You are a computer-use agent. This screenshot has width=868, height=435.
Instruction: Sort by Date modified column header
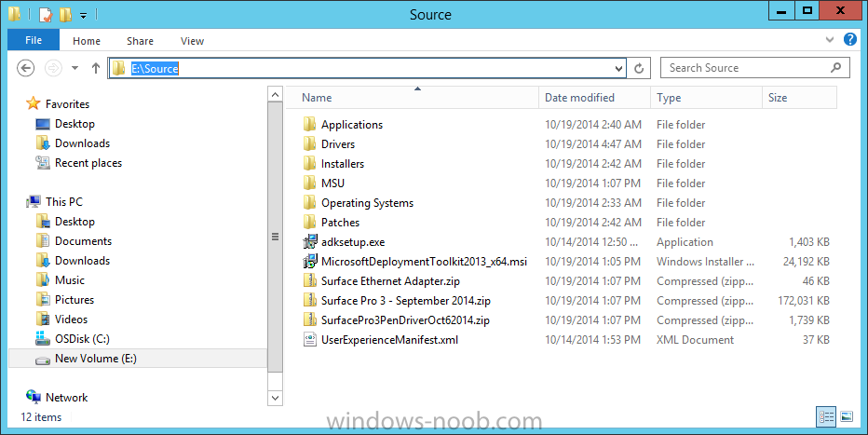pyautogui.click(x=594, y=98)
